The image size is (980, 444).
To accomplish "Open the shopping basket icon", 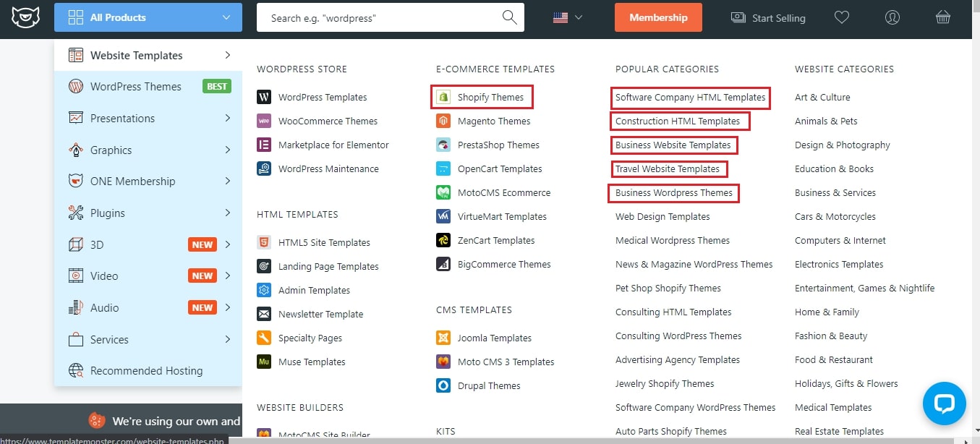I will tap(943, 17).
